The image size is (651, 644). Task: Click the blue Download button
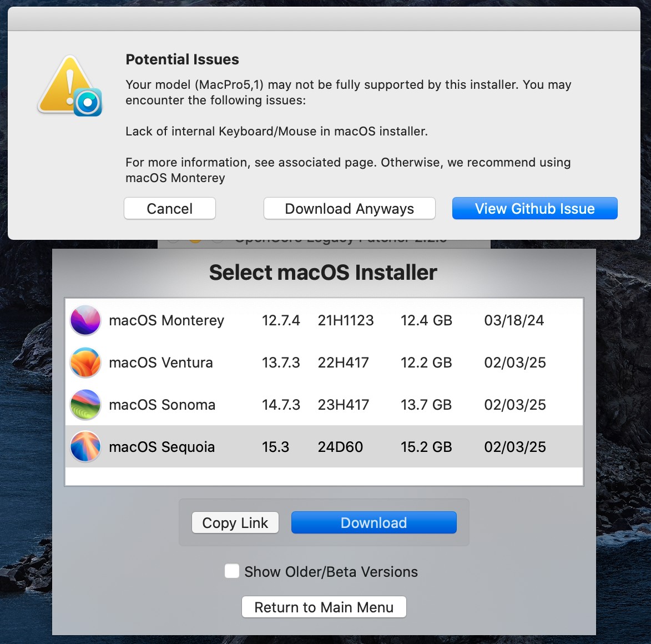click(x=374, y=523)
